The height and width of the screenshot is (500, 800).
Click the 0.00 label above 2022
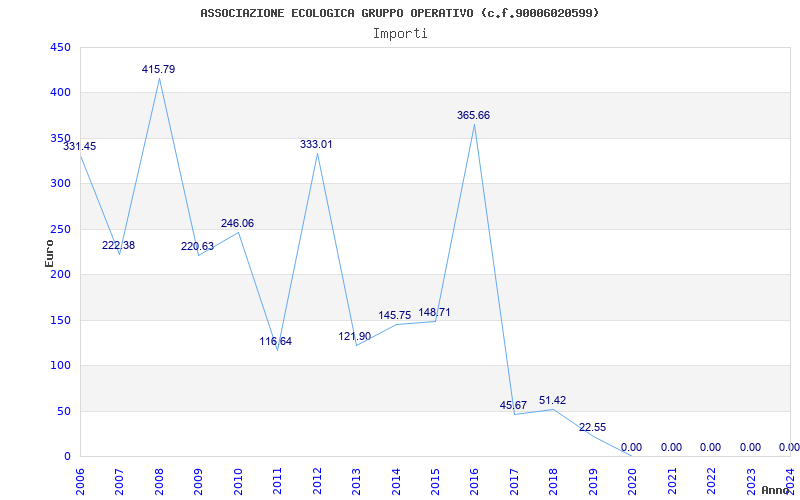[x=710, y=447]
